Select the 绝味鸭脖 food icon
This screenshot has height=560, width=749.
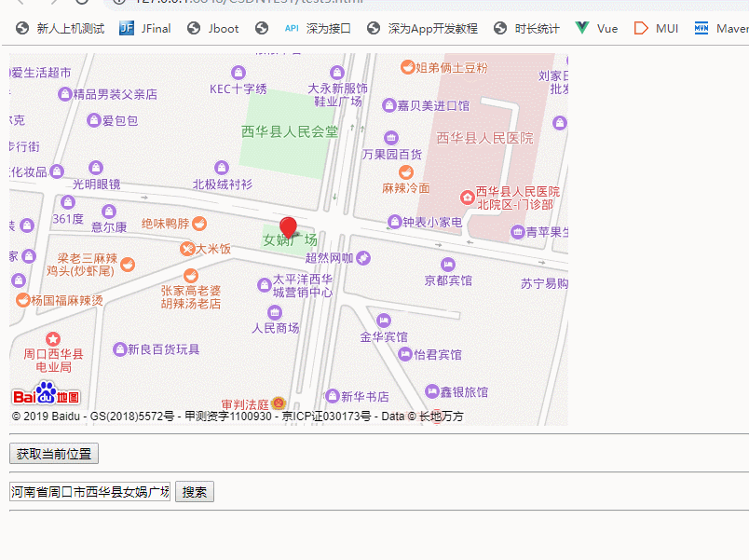199,223
